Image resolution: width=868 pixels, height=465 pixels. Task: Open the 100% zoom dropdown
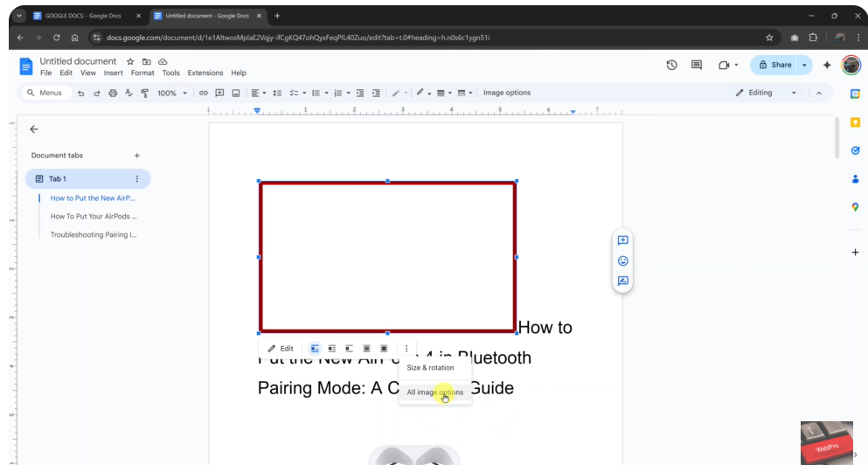172,93
